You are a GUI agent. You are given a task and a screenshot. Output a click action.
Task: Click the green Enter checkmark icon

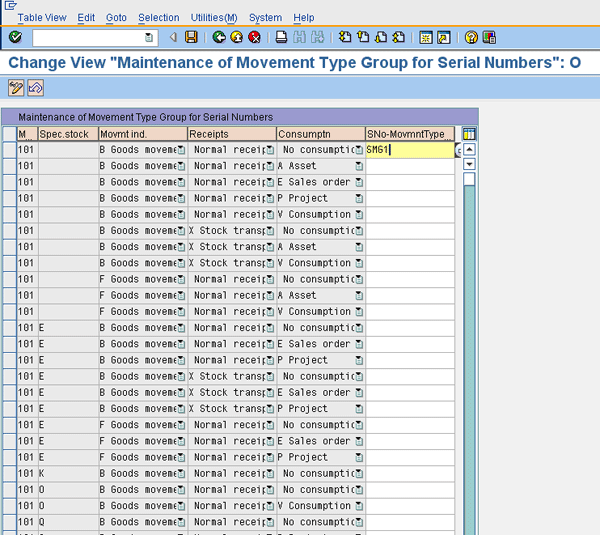click(x=15, y=37)
